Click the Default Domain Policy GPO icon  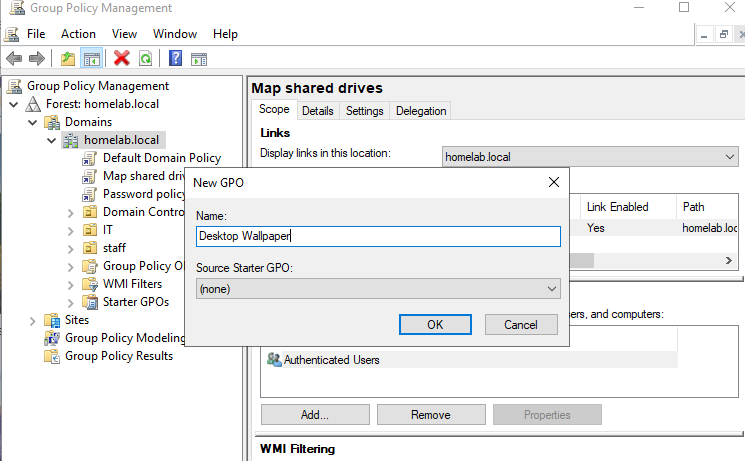pyautogui.click(x=89, y=158)
